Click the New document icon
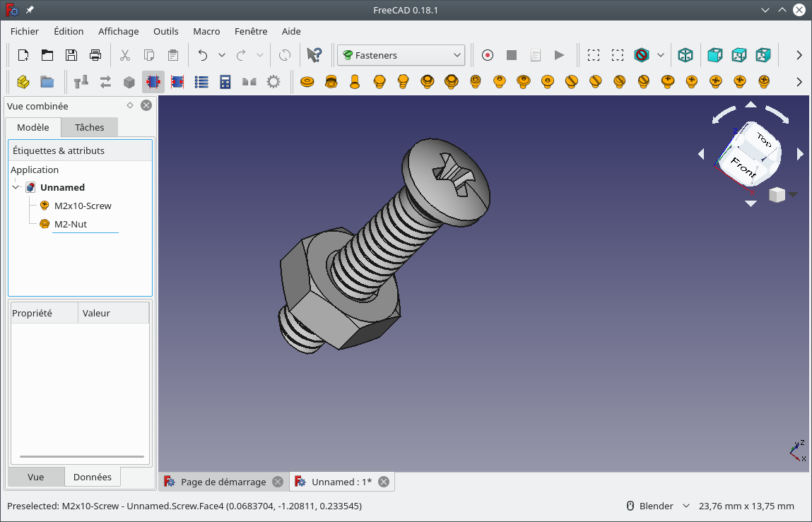Viewport: 812px width, 522px height. [23, 55]
